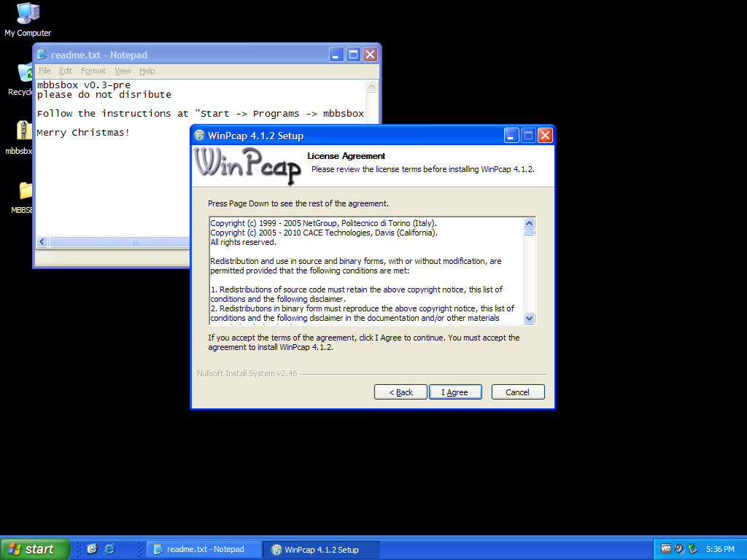Click the Back button in setup
The image size is (747, 560).
(400, 392)
